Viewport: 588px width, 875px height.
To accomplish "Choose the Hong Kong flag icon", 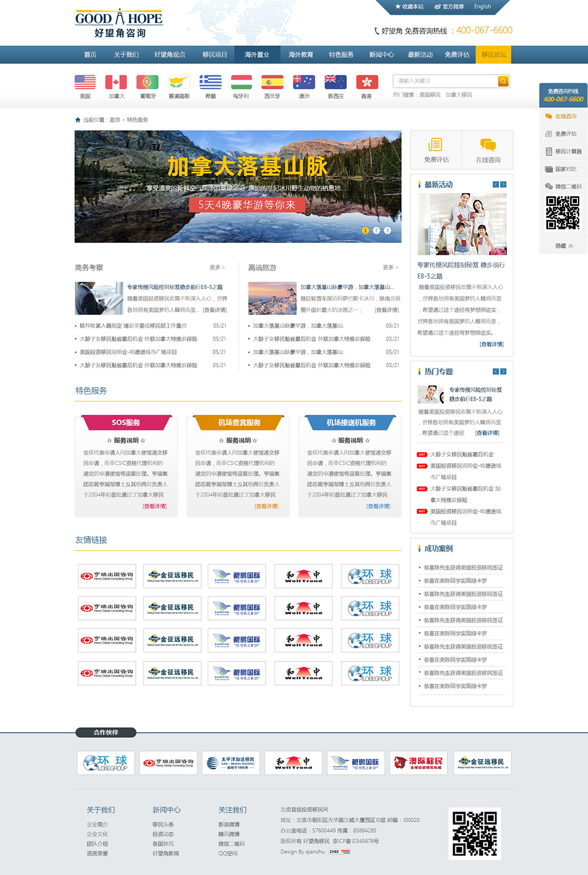I will (x=366, y=82).
